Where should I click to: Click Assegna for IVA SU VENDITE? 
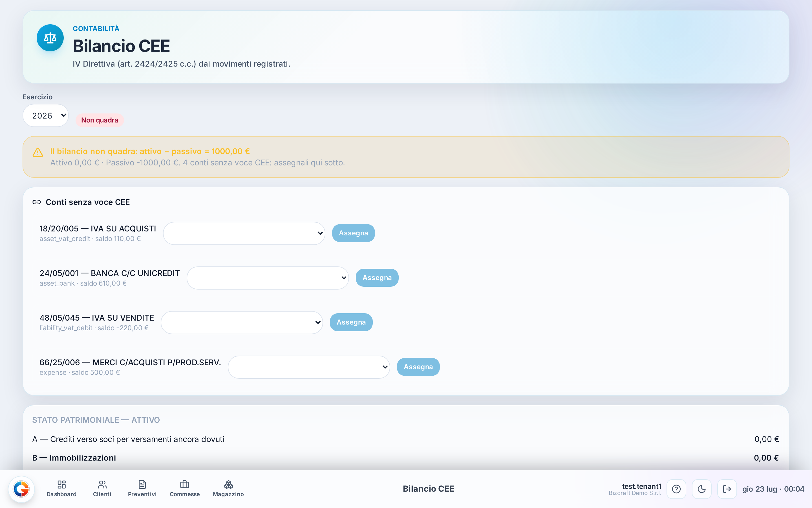[351, 323]
